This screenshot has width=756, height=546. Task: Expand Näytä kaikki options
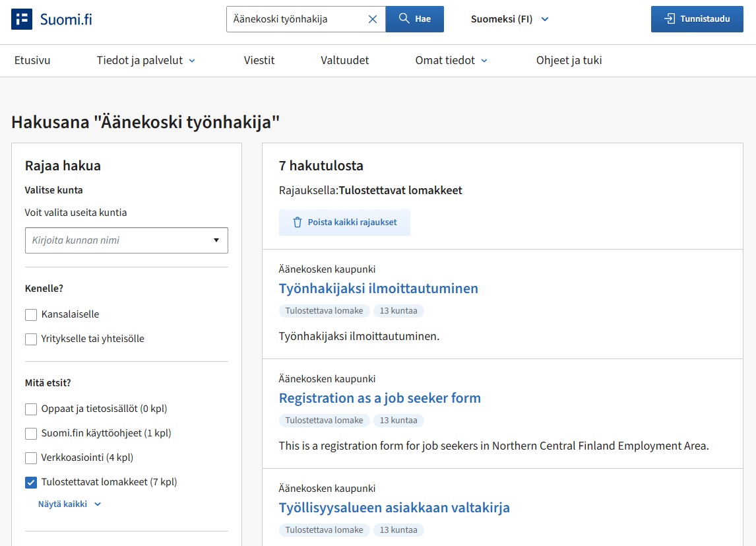[x=69, y=504]
